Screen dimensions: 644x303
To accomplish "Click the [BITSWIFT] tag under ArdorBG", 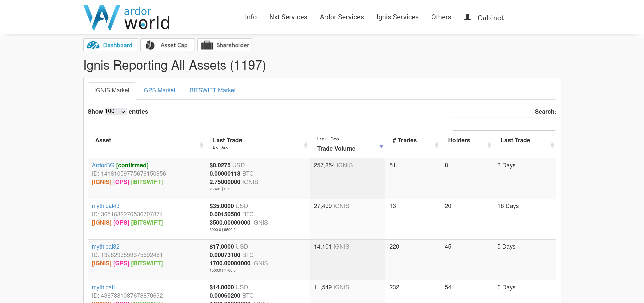I will (147, 182).
